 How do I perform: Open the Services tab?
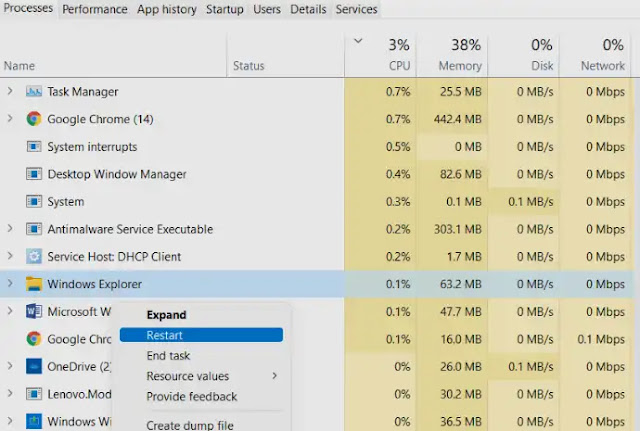(356, 9)
